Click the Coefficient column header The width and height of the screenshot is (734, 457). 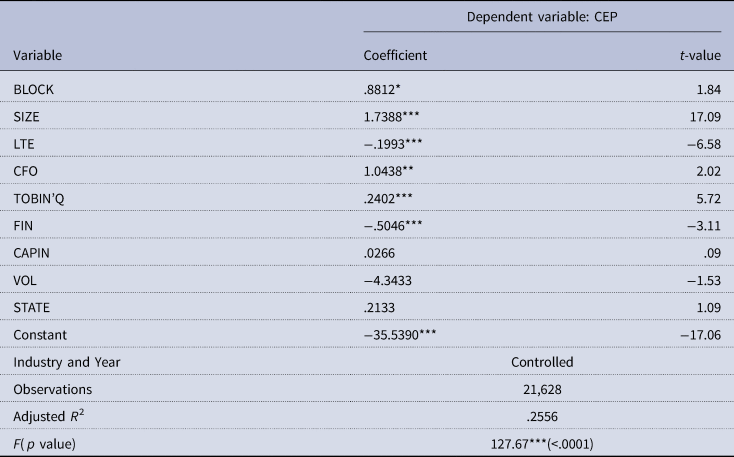coord(395,57)
